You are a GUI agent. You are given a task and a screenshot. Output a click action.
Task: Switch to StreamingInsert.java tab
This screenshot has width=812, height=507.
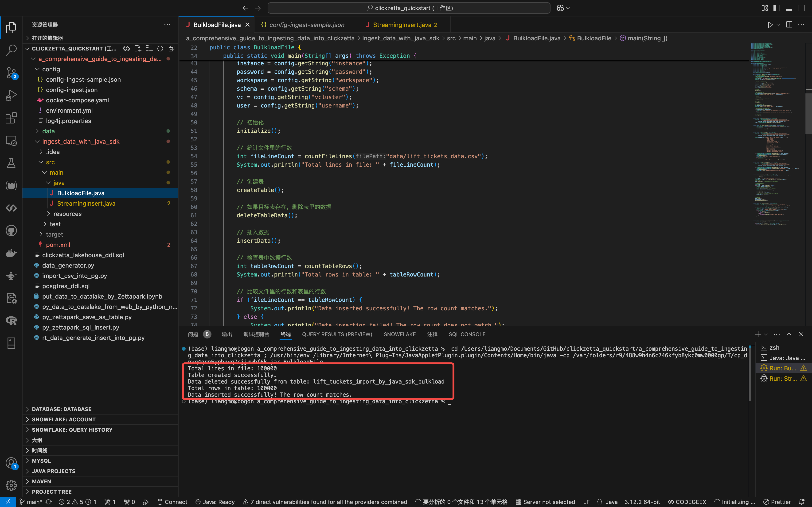tap(402, 25)
